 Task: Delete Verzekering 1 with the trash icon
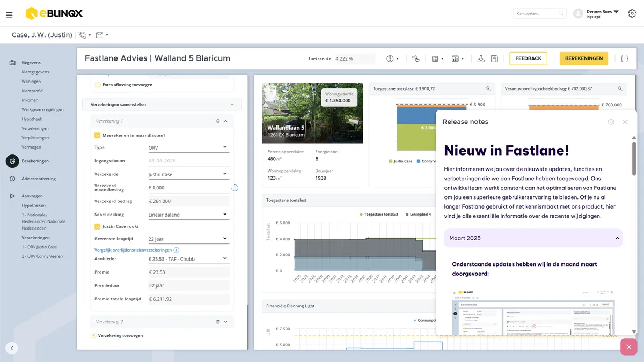tap(218, 121)
